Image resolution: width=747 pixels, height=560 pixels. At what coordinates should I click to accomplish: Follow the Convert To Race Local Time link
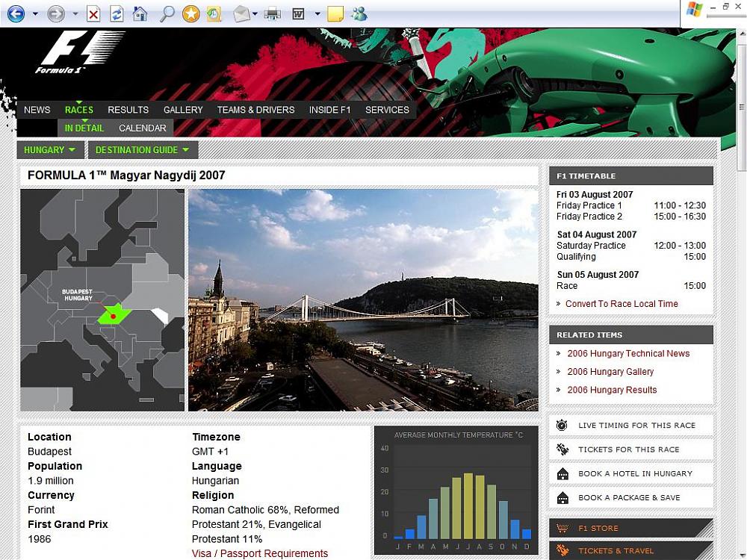click(x=622, y=304)
